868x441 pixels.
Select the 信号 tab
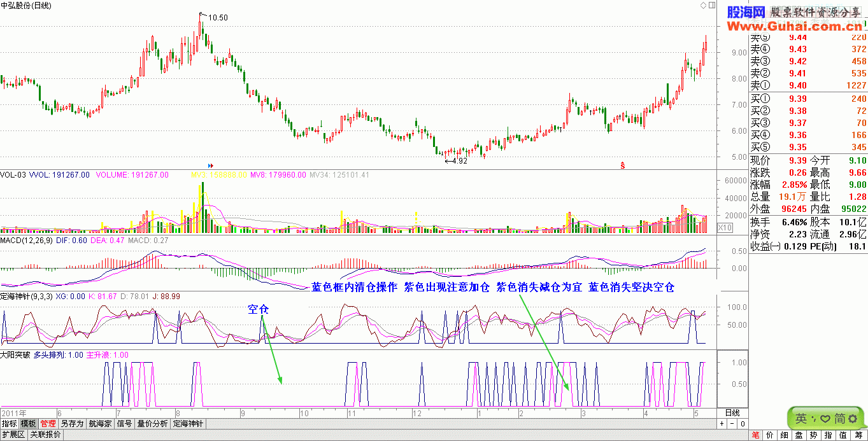pos(124,424)
